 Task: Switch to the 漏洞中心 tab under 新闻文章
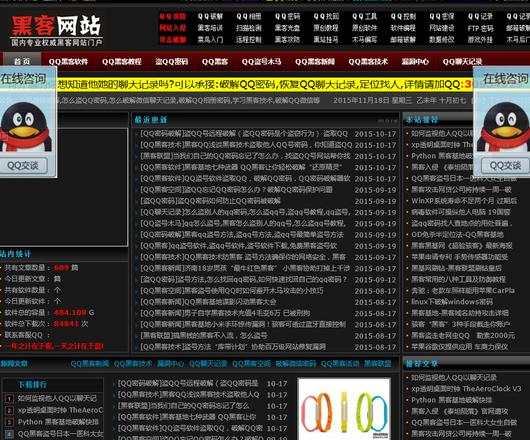coord(170,364)
